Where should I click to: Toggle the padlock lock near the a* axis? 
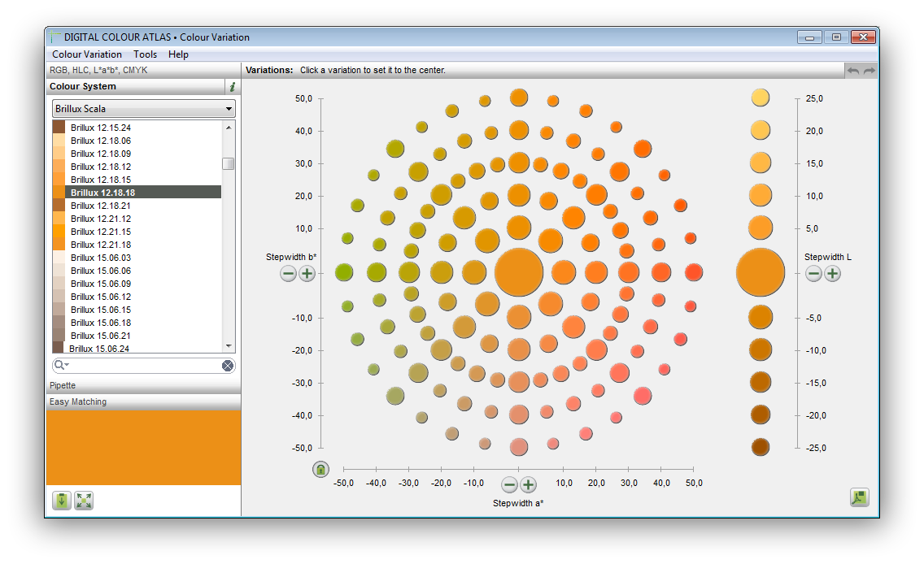click(320, 470)
